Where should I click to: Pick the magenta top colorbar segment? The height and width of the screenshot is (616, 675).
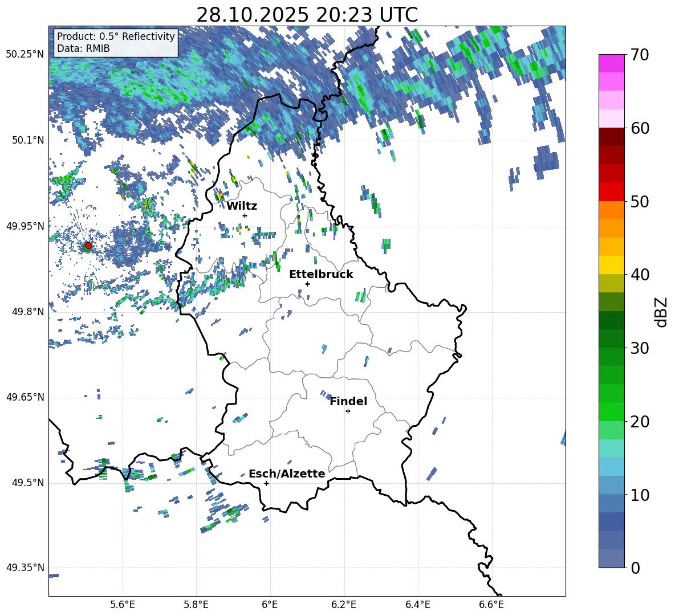pos(611,64)
